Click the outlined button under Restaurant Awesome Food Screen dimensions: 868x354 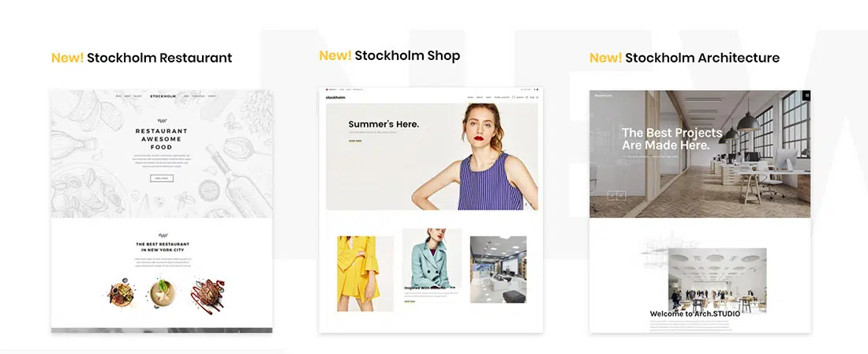tap(162, 179)
